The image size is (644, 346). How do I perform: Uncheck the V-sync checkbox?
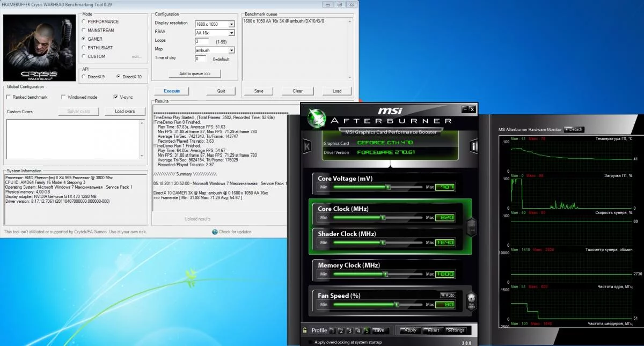(x=115, y=97)
